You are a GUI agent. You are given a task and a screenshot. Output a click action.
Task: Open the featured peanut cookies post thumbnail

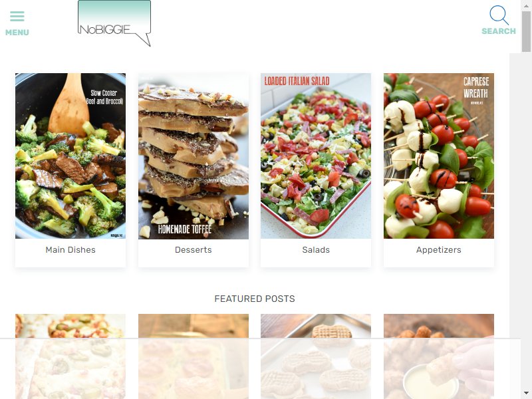coord(316,356)
